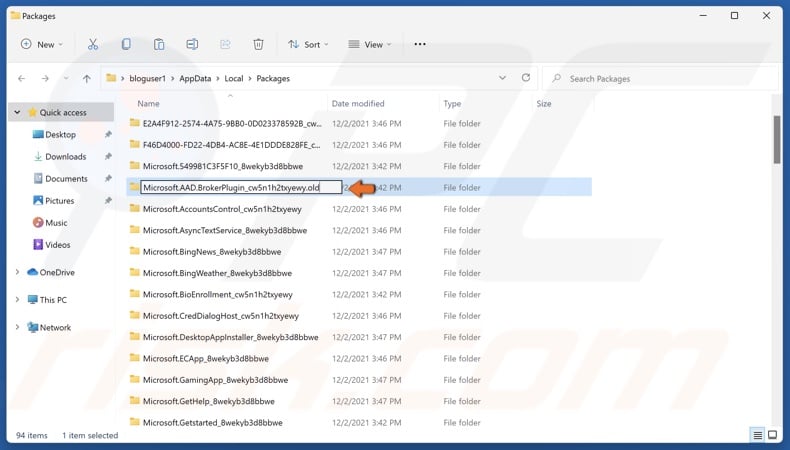Click the New plus icon
The height and width of the screenshot is (450, 790).
tap(26, 44)
